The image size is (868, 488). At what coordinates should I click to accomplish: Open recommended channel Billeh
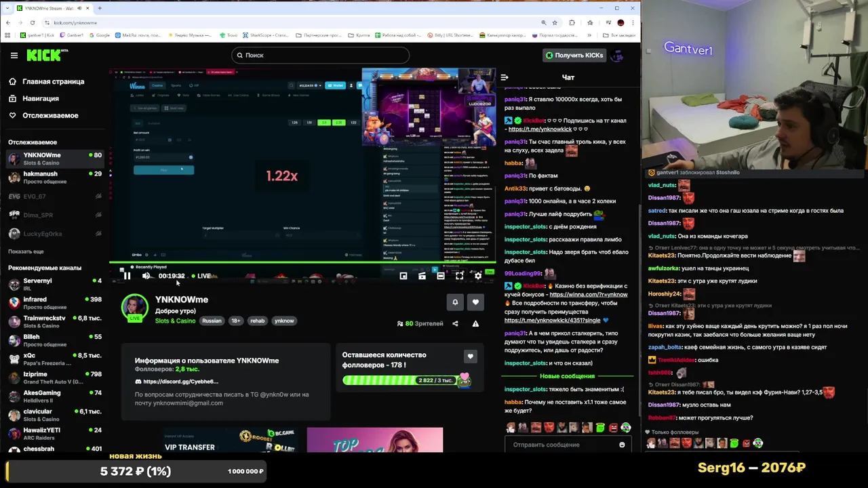(54, 340)
